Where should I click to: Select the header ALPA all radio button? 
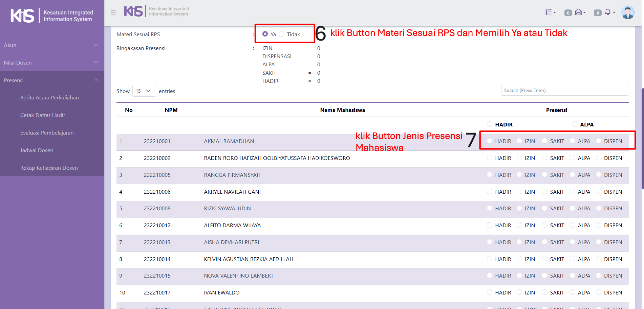point(575,124)
